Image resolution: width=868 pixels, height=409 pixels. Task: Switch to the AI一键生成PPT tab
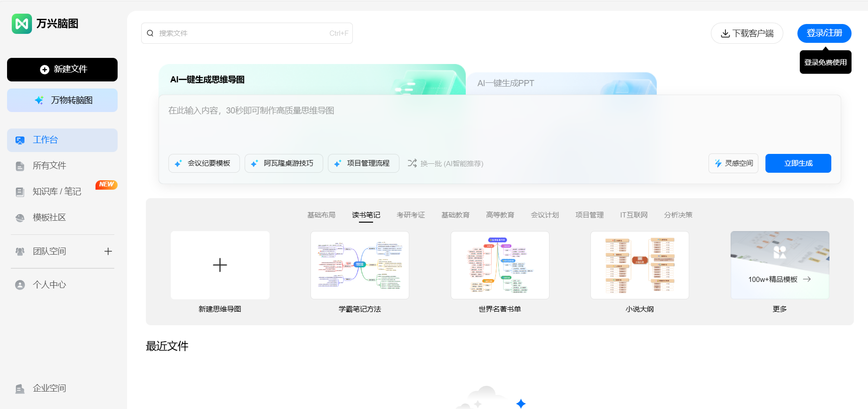click(506, 83)
